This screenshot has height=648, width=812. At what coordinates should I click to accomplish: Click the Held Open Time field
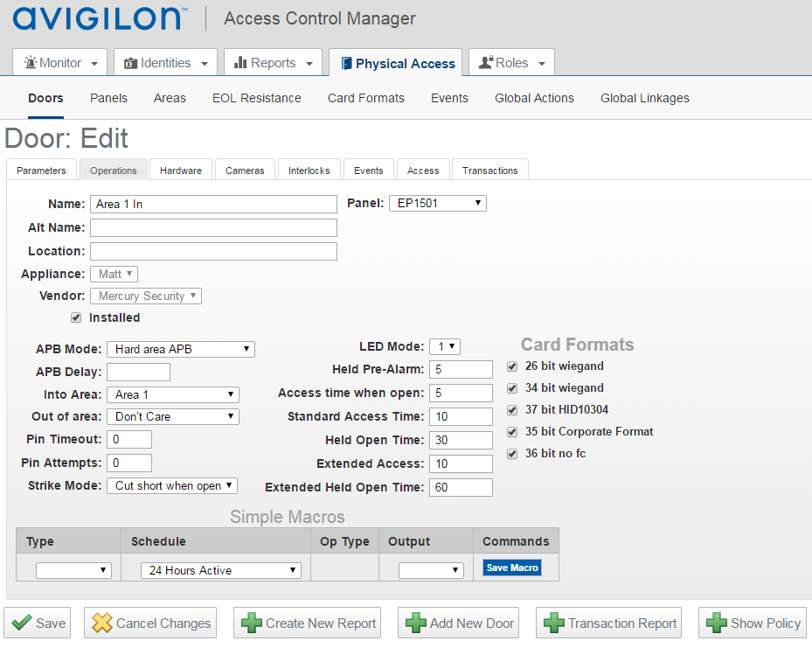(x=461, y=440)
